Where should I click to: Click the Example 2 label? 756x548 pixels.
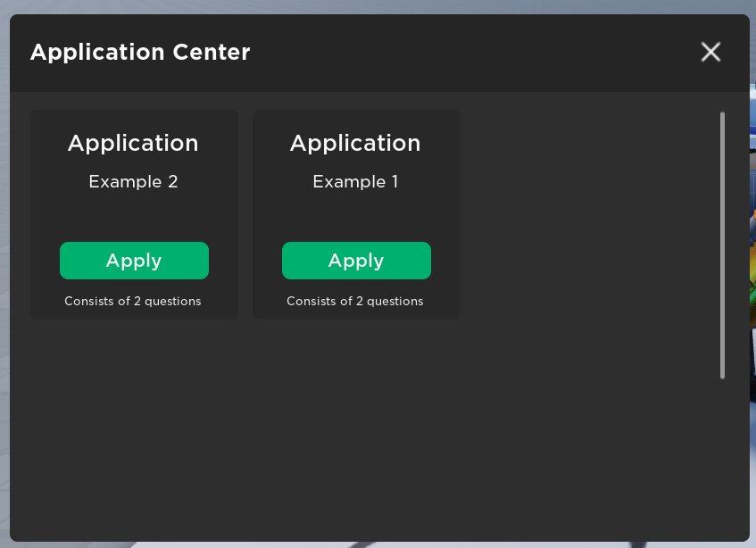pos(133,182)
